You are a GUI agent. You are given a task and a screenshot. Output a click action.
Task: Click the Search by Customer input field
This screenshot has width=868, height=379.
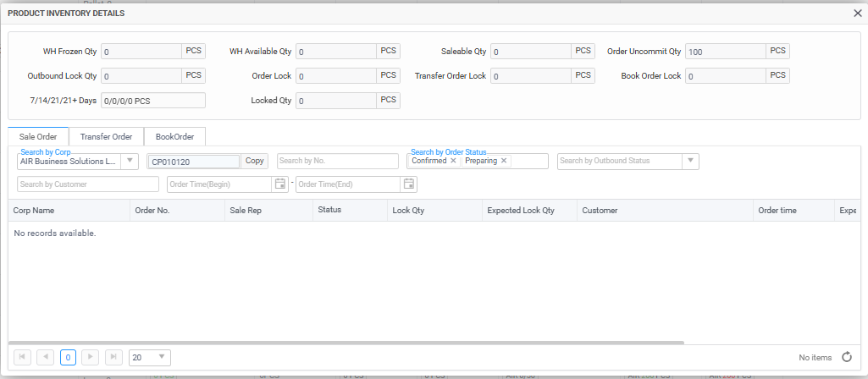click(x=87, y=184)
